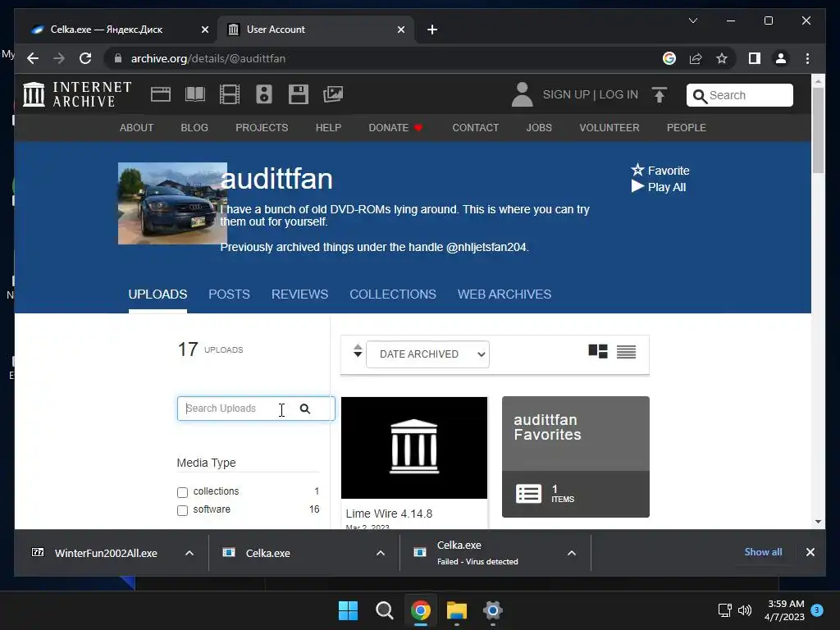Click LOG IN link
The width and height of the screenshot is (840, 630).
point(619,95)
